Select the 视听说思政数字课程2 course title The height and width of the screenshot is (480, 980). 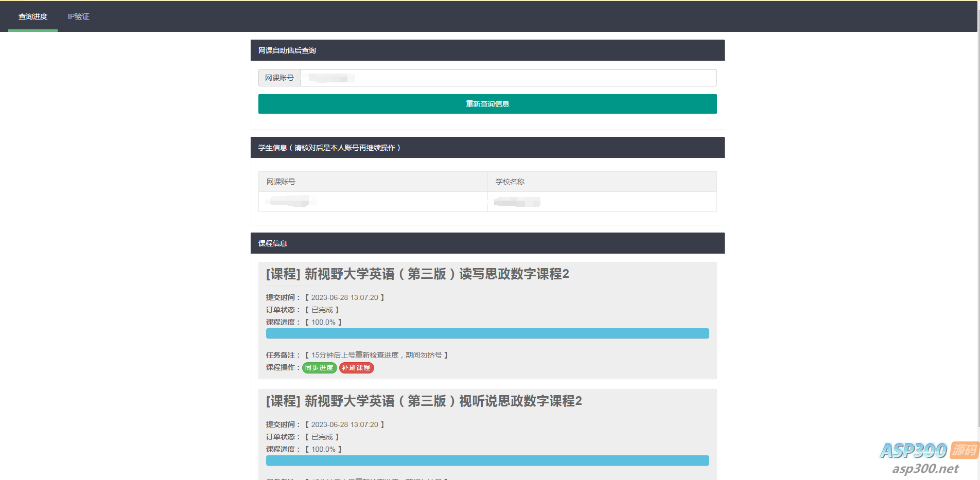click(x=424, y=401)
